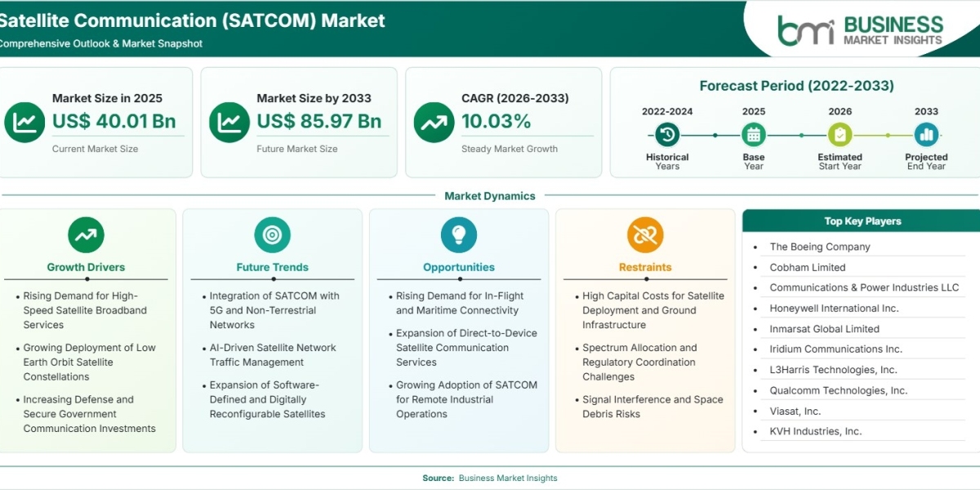
Task: Click the 2033 timeline year label
Action: click(x=926, y=111)
